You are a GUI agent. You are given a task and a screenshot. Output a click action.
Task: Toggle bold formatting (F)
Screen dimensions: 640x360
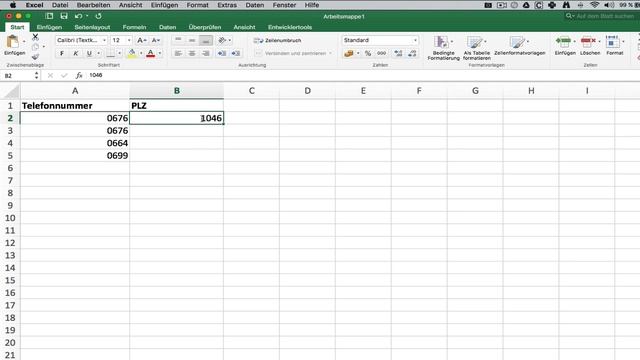[62, 53]
